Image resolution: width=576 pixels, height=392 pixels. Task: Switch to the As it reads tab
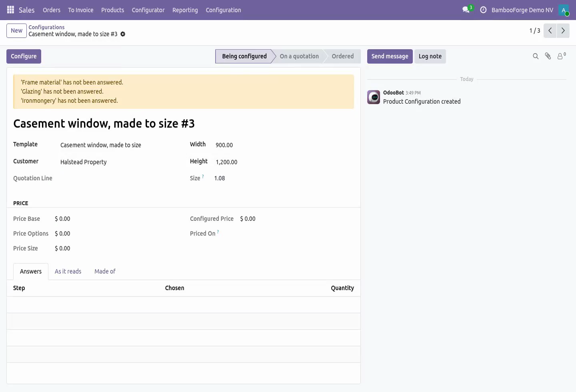tap(68, 271)
